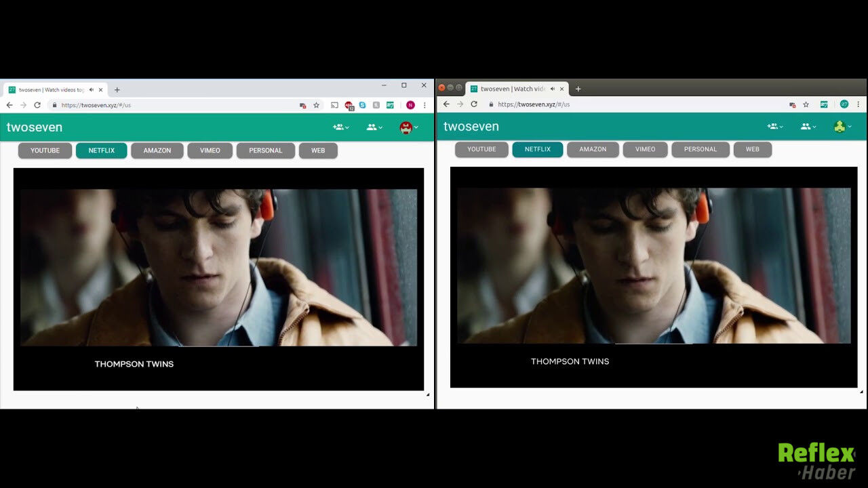868x488 pixels.
Task: Switch to the twoseven browser tab in the right window
Action: pos(517,89)
